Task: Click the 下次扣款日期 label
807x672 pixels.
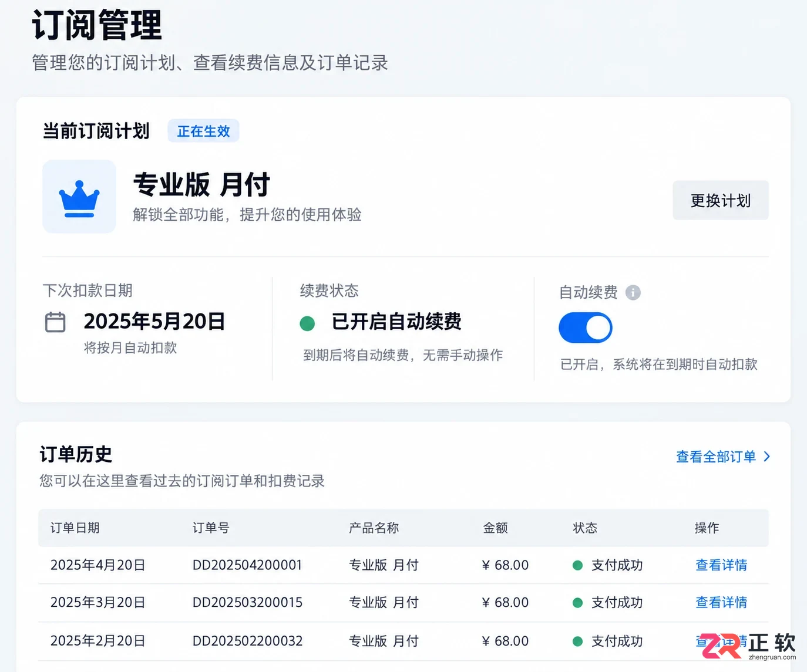Action: 88,291
